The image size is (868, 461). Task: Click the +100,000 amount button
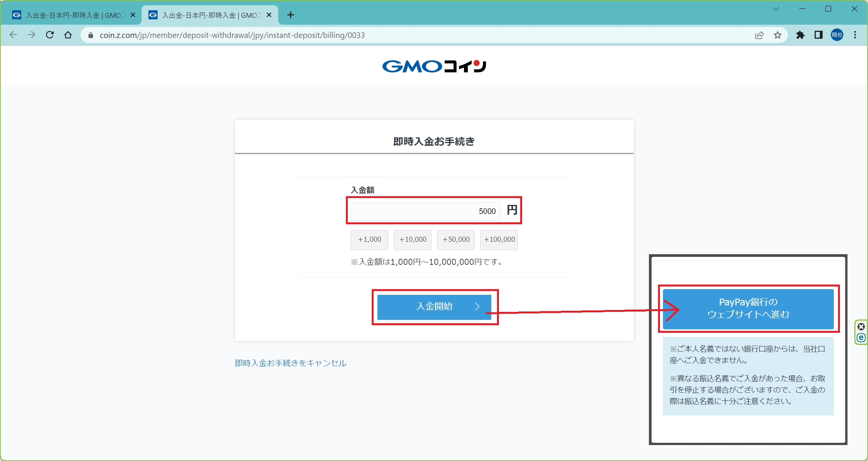(x=499, y=240)
